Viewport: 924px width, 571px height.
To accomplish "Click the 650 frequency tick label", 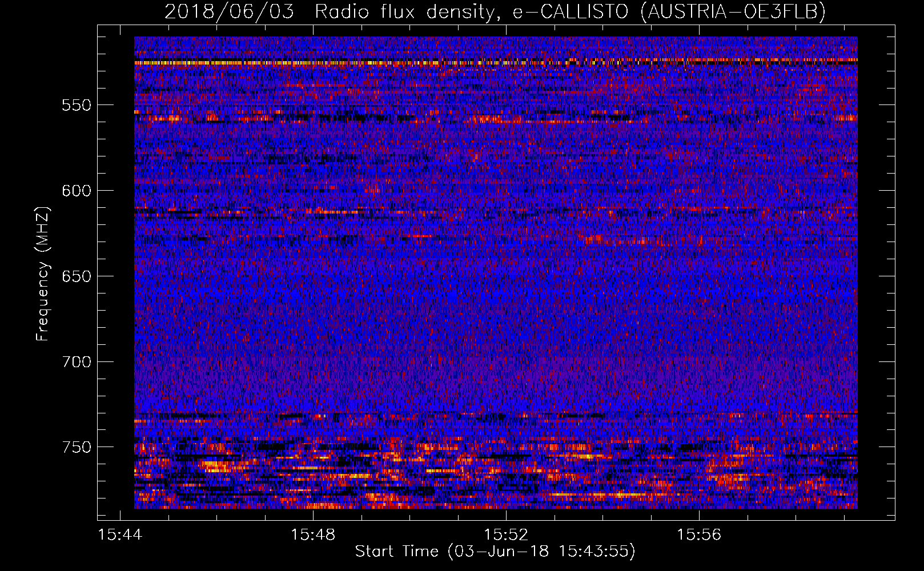I will (x=77, y=276).
